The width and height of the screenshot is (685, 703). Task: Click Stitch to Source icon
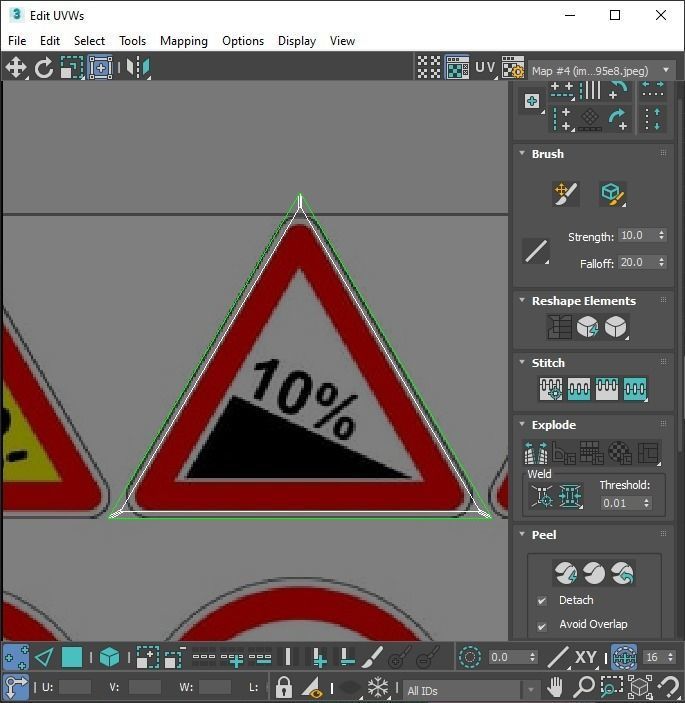(607, 388)
